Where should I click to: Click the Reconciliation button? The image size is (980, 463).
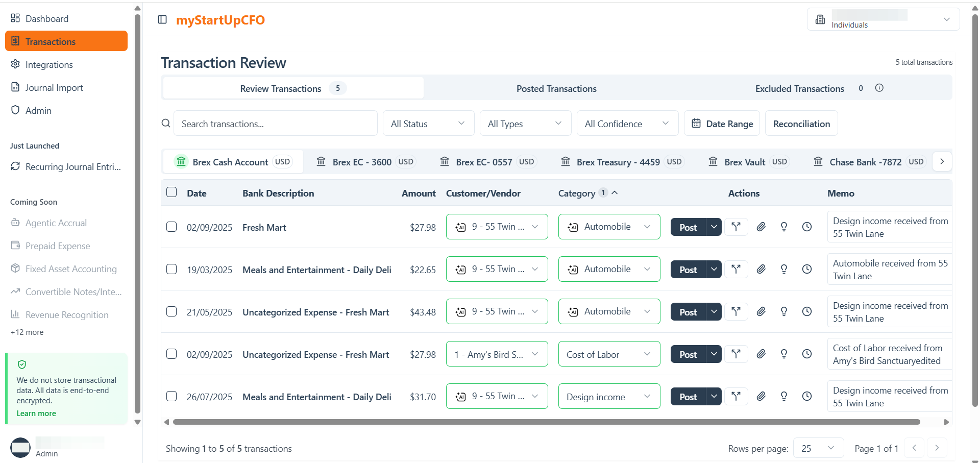(801, 124)
